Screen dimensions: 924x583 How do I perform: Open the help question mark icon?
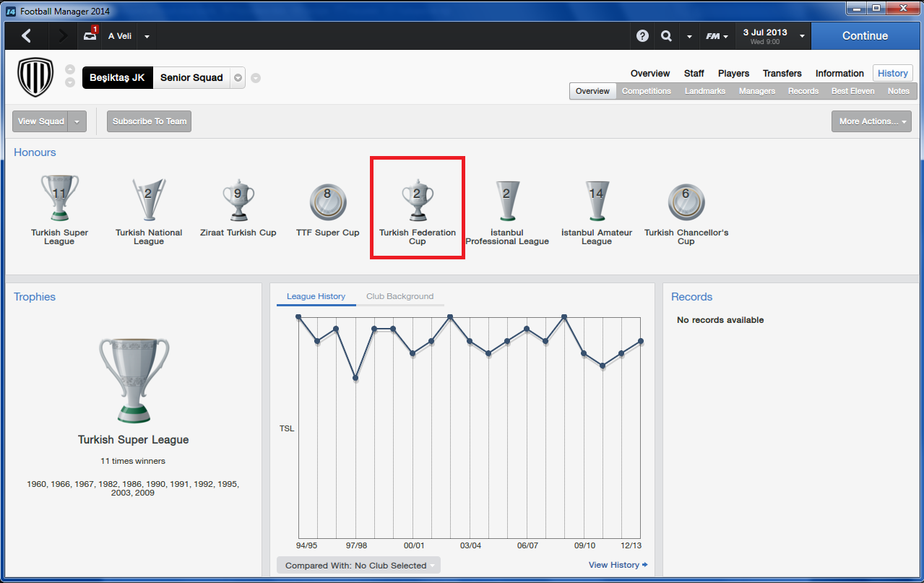click(x=642, y=36)
